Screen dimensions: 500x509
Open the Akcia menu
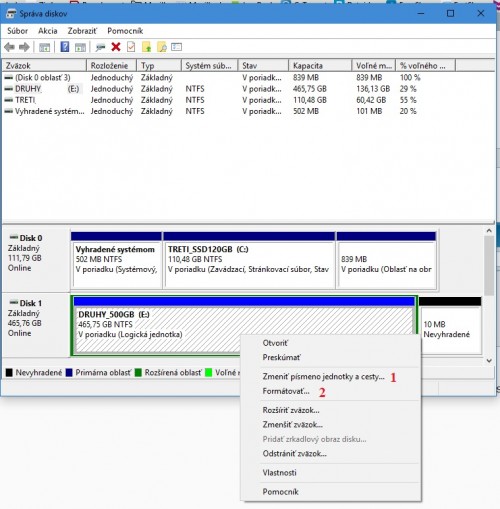point(48,31)
